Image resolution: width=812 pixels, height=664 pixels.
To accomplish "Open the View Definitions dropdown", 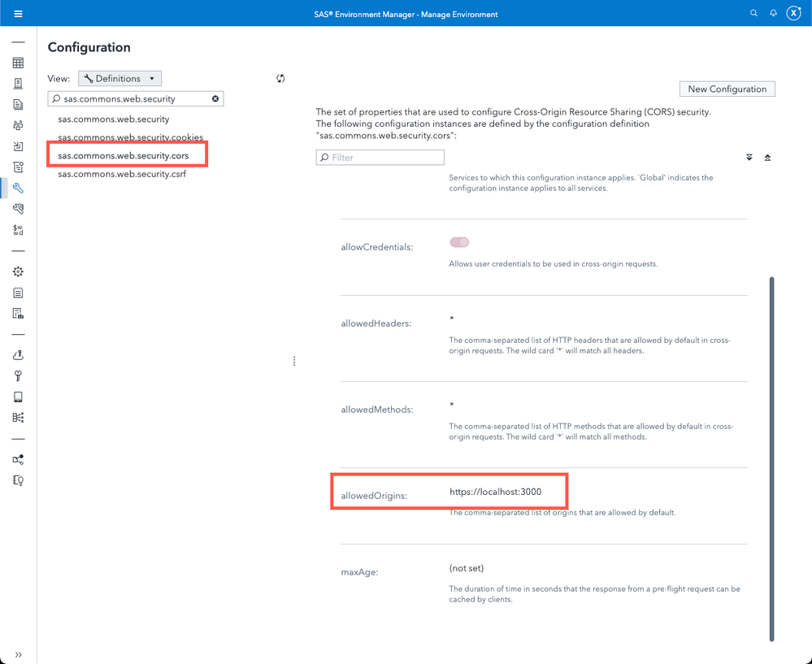I will coord(119,78).
